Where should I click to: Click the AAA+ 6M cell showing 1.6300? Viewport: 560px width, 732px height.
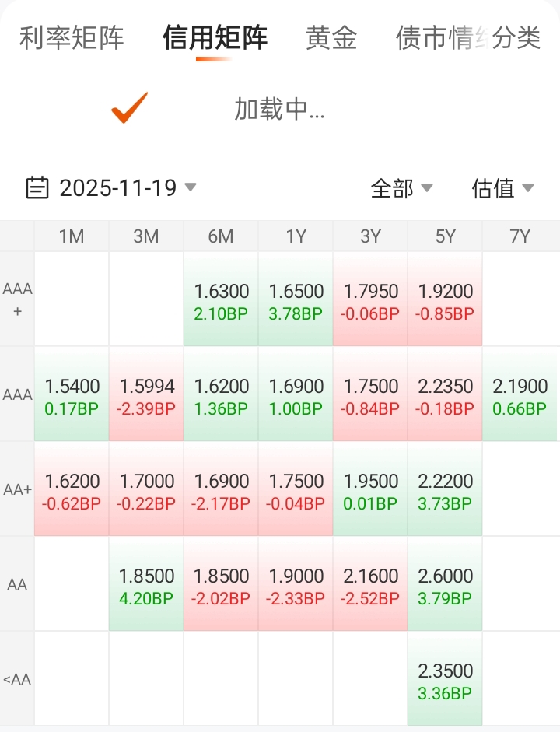click(x=221, y=300)
